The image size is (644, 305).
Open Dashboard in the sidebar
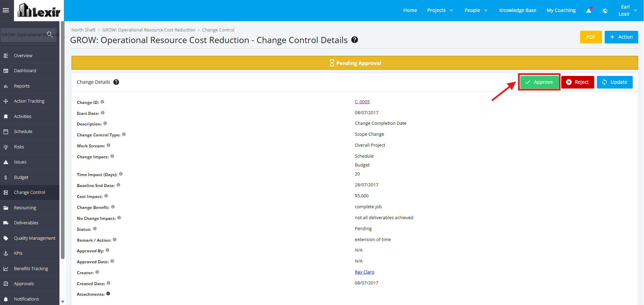coord(30,71)
